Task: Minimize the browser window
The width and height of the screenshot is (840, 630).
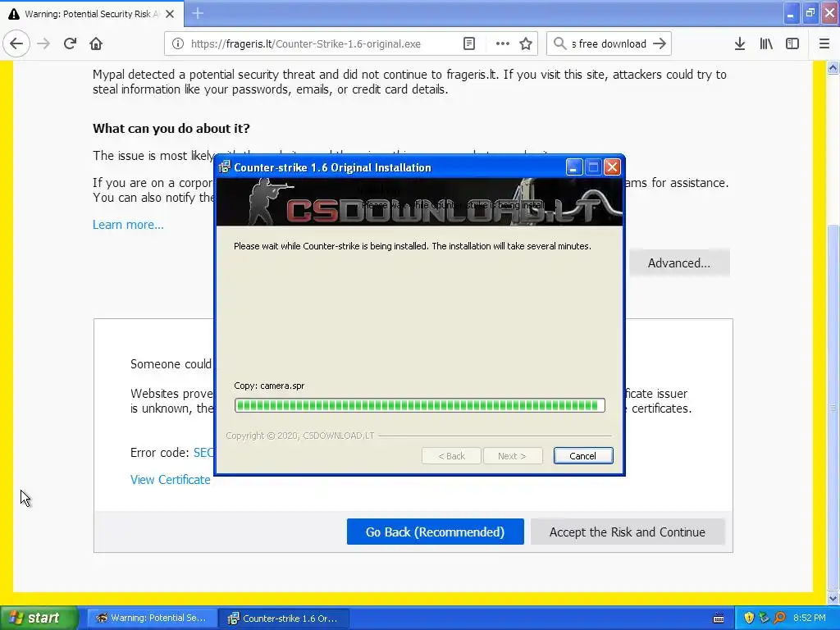Action: tap(791, 13)
